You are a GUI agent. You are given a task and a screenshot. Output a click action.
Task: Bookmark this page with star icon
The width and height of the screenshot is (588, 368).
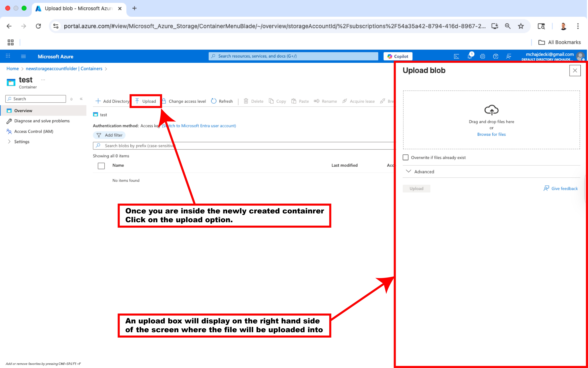tap(521, 26)
